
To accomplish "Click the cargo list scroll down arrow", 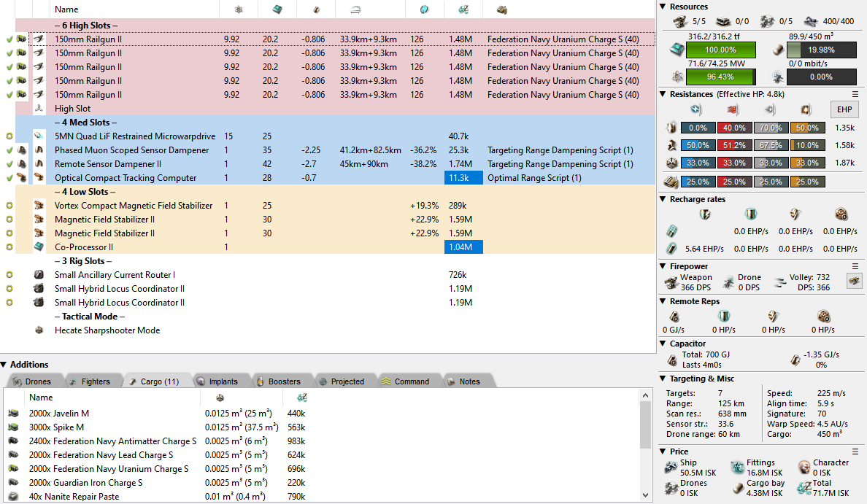I will click(x=645, y=496).
